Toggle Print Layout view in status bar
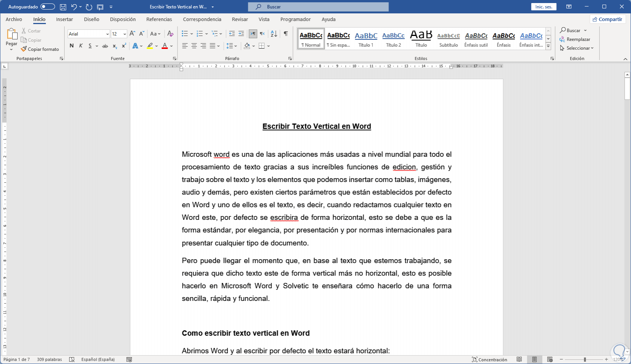This screenshot has width=631, height=364. pyautogui.click(x=534, y=359)
